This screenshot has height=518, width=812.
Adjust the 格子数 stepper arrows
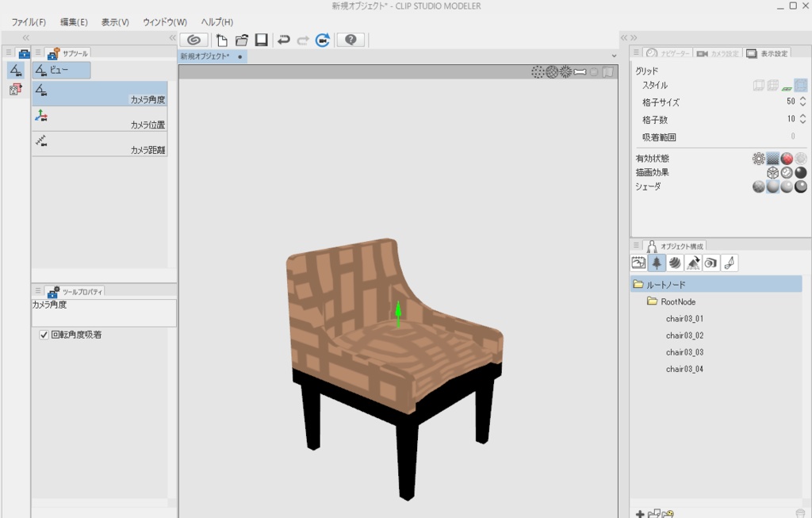[x=802, y=119]
